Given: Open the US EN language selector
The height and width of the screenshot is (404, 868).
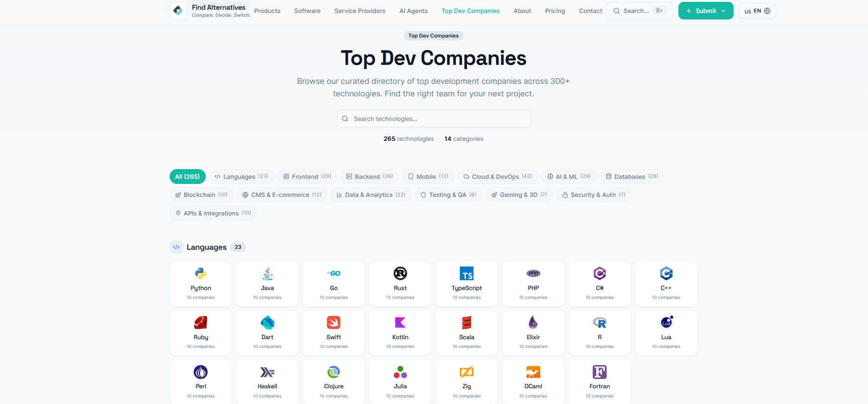Looking at the screenshot, I should click(x=757, y=11).
